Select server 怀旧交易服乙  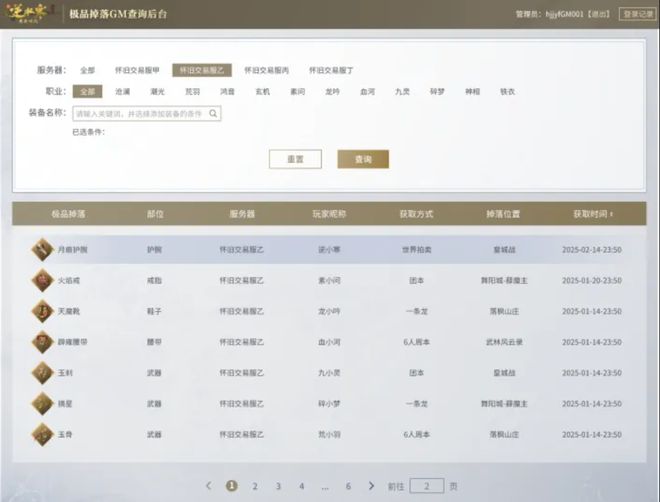(202, 70)
